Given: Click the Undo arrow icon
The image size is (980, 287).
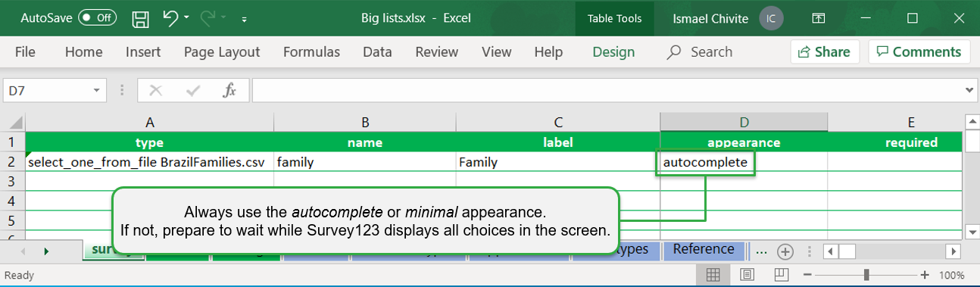Looking at the screenshot, I should pos(170,17).
